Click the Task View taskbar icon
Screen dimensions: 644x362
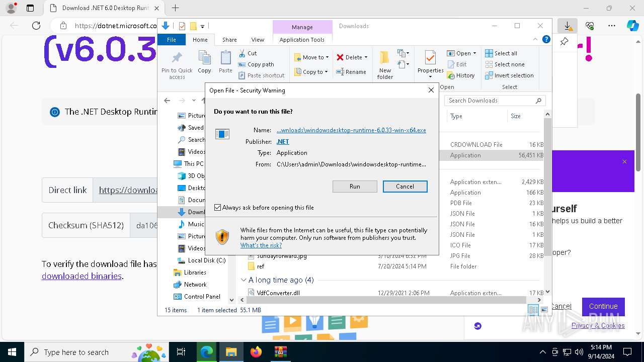(182, 352)
